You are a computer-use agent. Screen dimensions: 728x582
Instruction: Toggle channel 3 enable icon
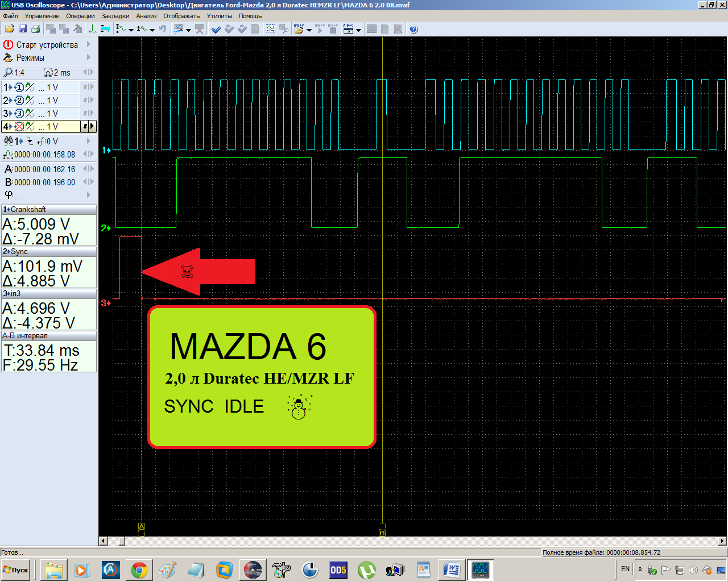click(x=19, y=114)
